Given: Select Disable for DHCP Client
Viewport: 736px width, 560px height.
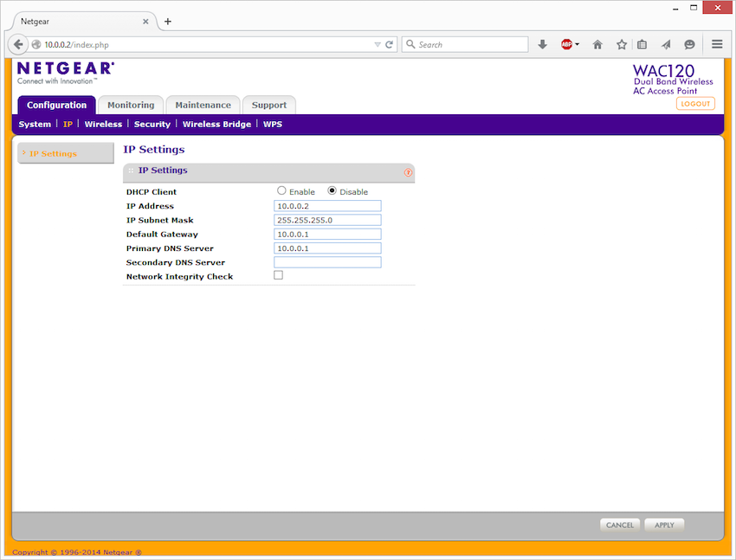Looking at the screenshot, I should tap(332, 190).
